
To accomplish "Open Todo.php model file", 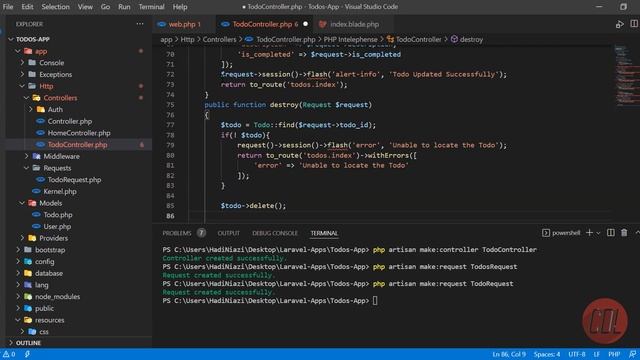I will coord(58,215).
